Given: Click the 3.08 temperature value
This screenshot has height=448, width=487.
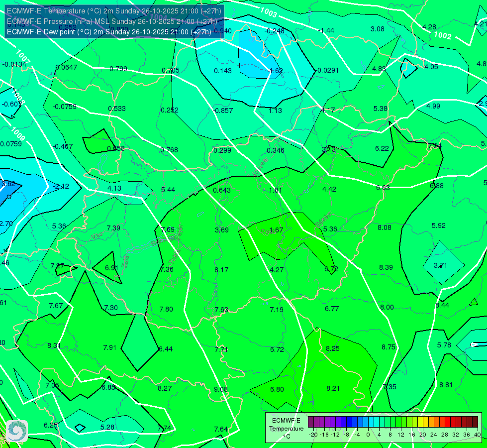Looking at the screenshot, I should click(378, 29).
